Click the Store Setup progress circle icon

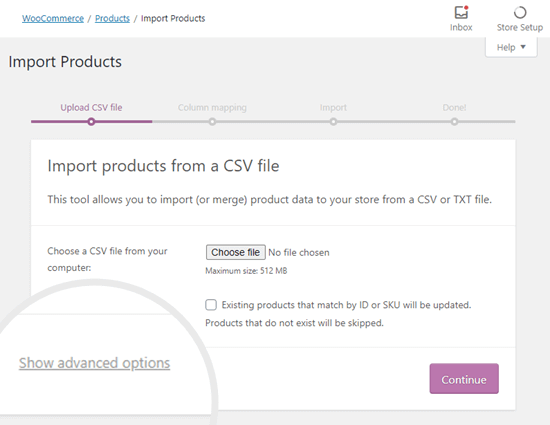[x=520, y=13]
